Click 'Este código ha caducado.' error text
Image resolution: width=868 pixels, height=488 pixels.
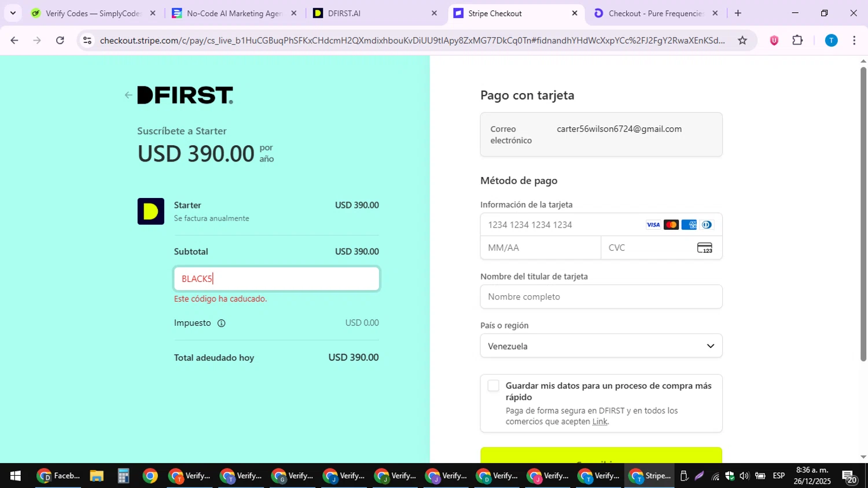[220, 299]
